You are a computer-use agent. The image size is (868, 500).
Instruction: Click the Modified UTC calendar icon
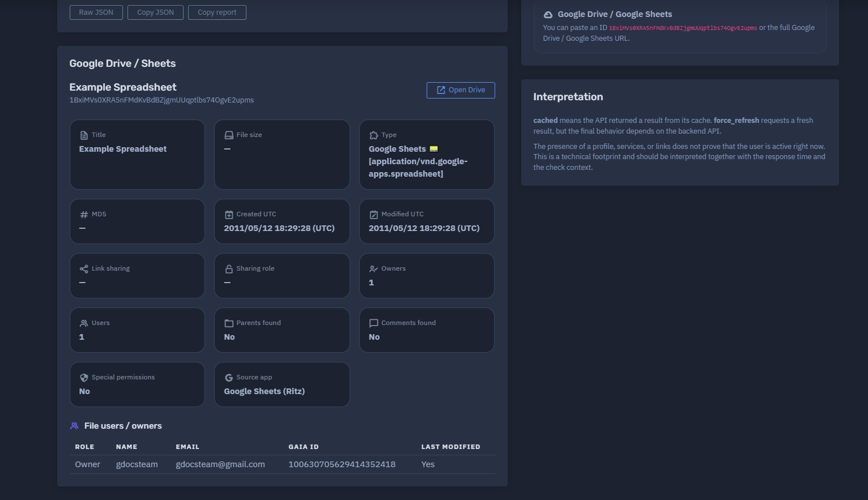374,215
